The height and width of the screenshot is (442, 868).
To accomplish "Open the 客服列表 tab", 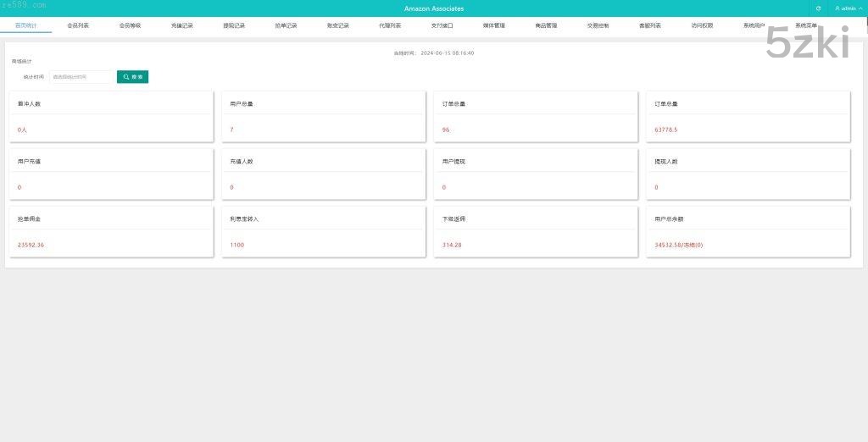I will pos(650,26).
